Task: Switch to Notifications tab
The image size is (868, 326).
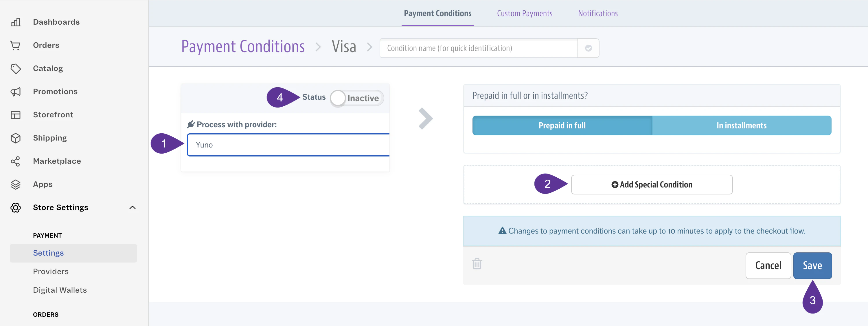Action: point(598,14)
